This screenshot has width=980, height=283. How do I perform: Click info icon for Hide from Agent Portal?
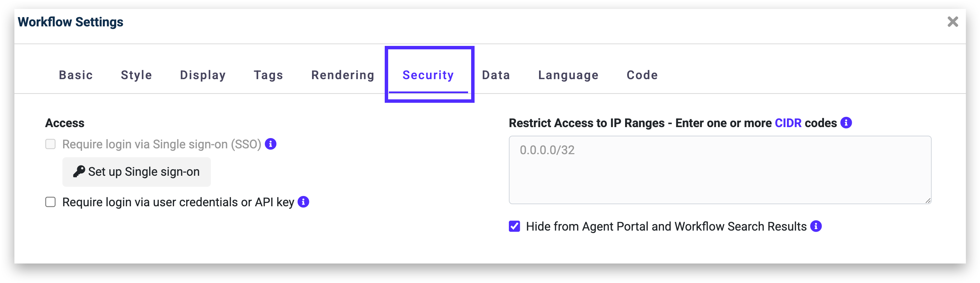tap(816, 226)
